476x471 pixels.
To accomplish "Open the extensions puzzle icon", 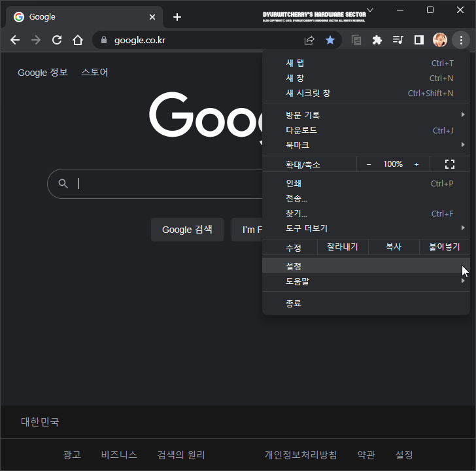I will 377,40.
